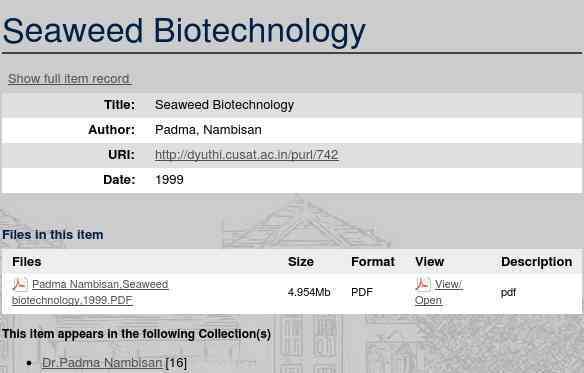Viewport: 584px width, 373px height.
Task: Click the Format column header
Action: (x=373, y=262)
